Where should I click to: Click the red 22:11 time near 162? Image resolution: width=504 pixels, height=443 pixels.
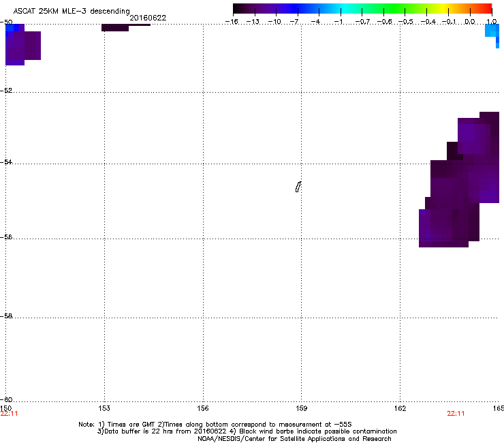(456, 414)
